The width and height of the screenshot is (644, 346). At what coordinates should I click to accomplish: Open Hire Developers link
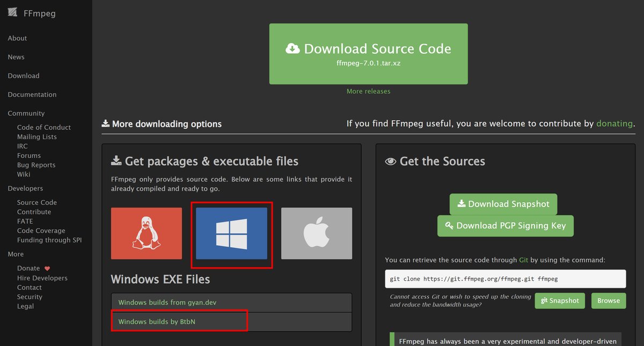pyautogui.click(x=42, y=278)
